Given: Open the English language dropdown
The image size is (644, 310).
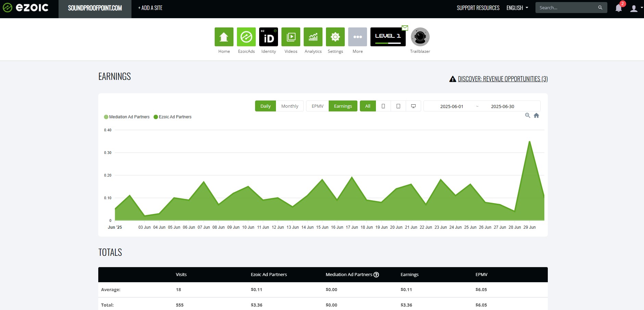Looking at the screenshot, I should point(517,8).
